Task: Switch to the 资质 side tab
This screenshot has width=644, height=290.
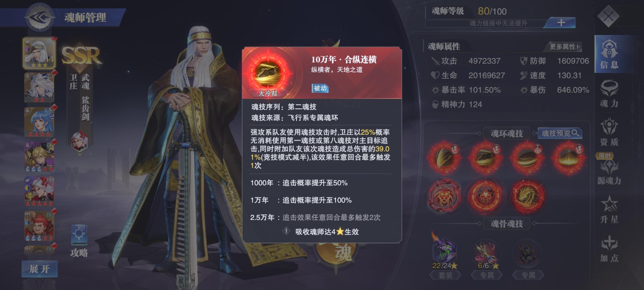Action: click(609, 132)
